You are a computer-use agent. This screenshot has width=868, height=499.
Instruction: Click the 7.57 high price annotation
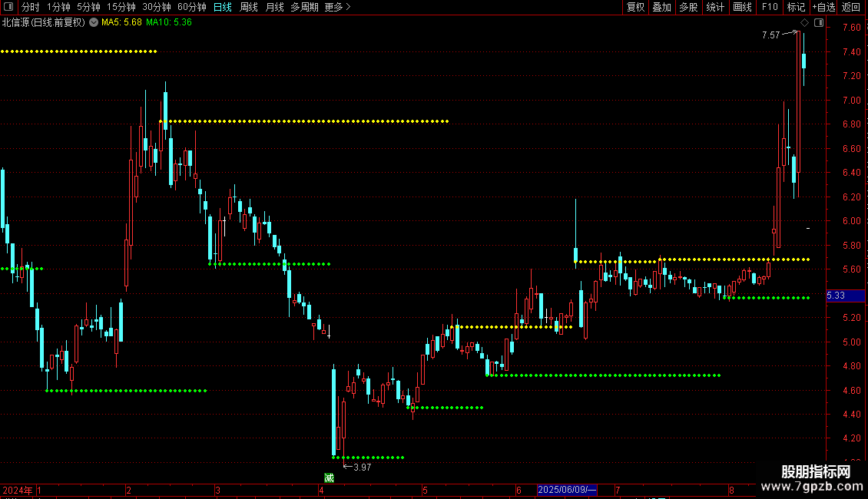coord(770,35)
